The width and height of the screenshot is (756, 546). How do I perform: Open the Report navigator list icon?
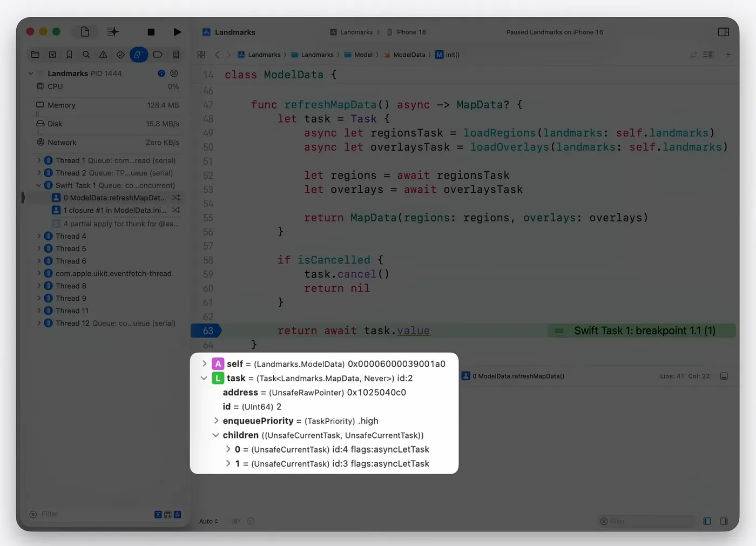176,55
